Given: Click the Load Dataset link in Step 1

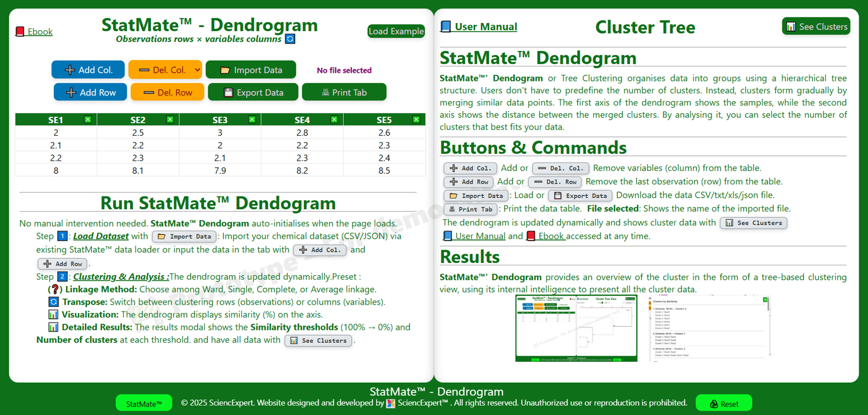Looking at the screenshot, I should [101, 236].
